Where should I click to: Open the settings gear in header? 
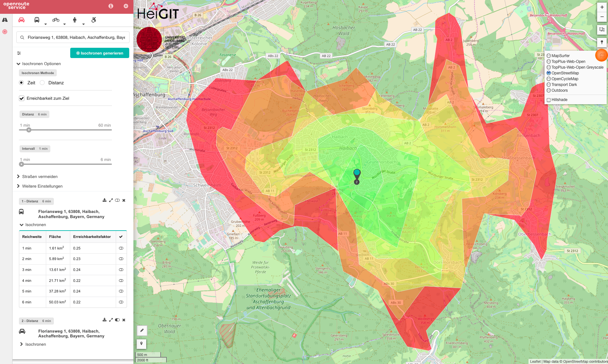[x=126, y=6]
